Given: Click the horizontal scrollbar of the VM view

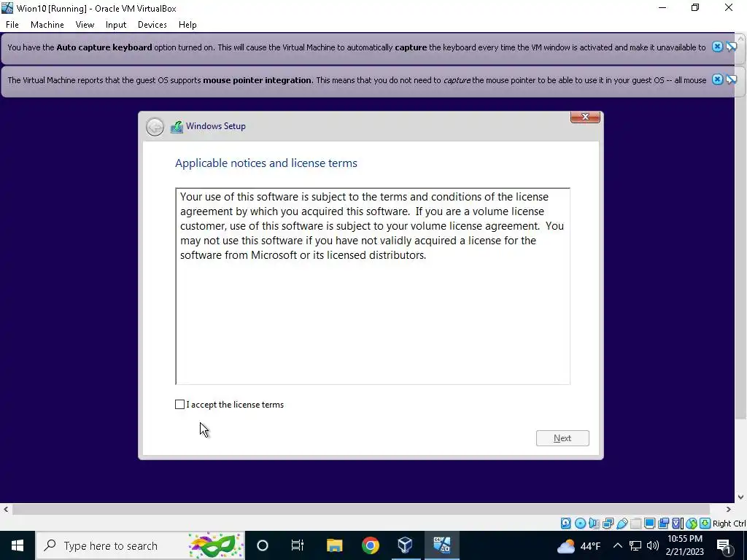Looking at the screenshot, I should tap(360, 509).
